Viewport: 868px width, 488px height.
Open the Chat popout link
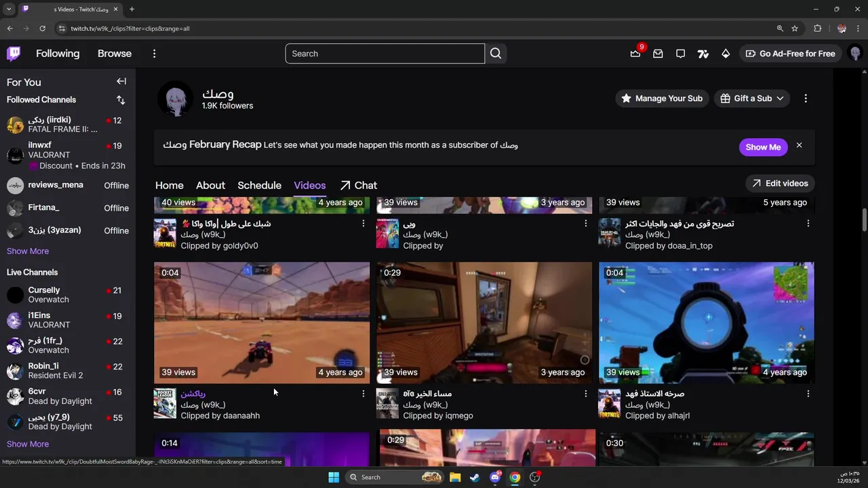pyautogui.click(x=359, y=185)
